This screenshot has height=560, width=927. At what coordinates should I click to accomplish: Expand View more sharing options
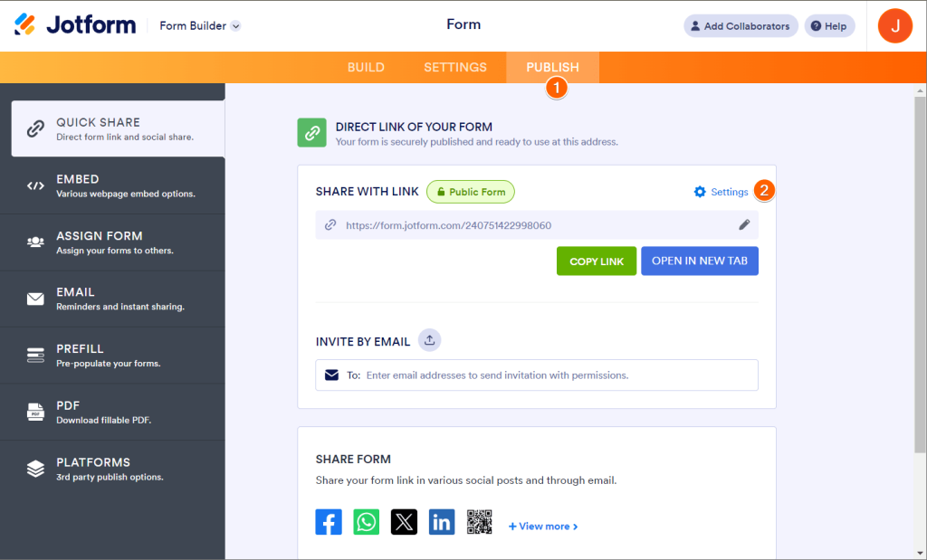click(x=543, y=527)
